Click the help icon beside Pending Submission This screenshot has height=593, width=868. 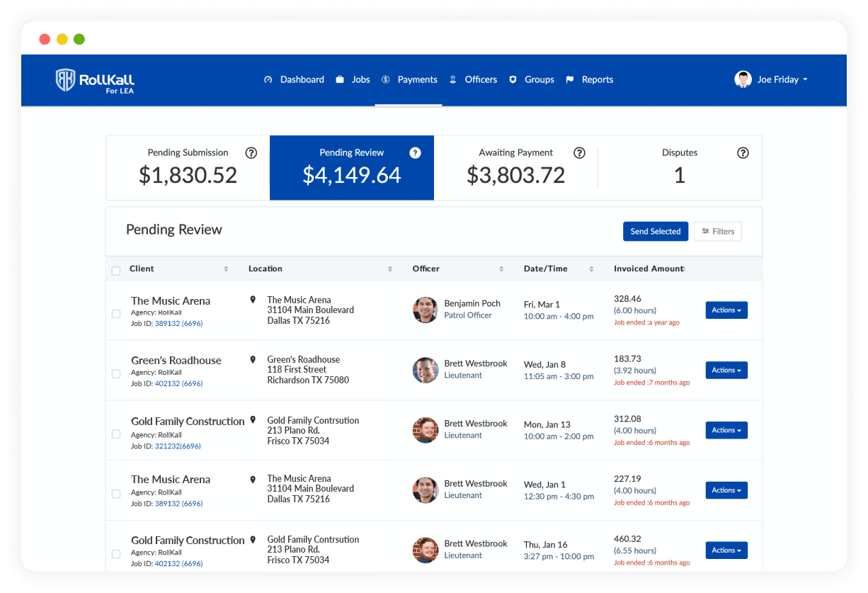(251, 153)
